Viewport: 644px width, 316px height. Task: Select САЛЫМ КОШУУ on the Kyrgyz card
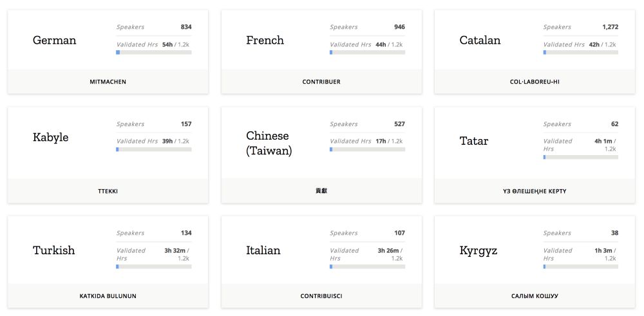click(x=535, y=296)
